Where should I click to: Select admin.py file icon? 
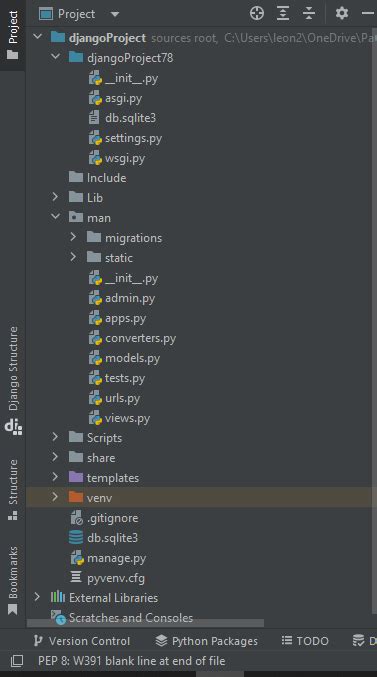[x=95, y=298]
